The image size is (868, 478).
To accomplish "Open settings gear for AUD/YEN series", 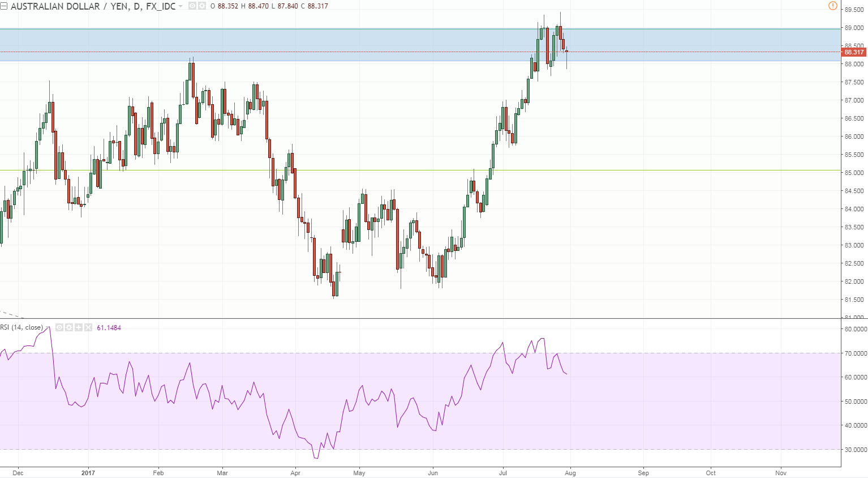I will coord(202,6).
